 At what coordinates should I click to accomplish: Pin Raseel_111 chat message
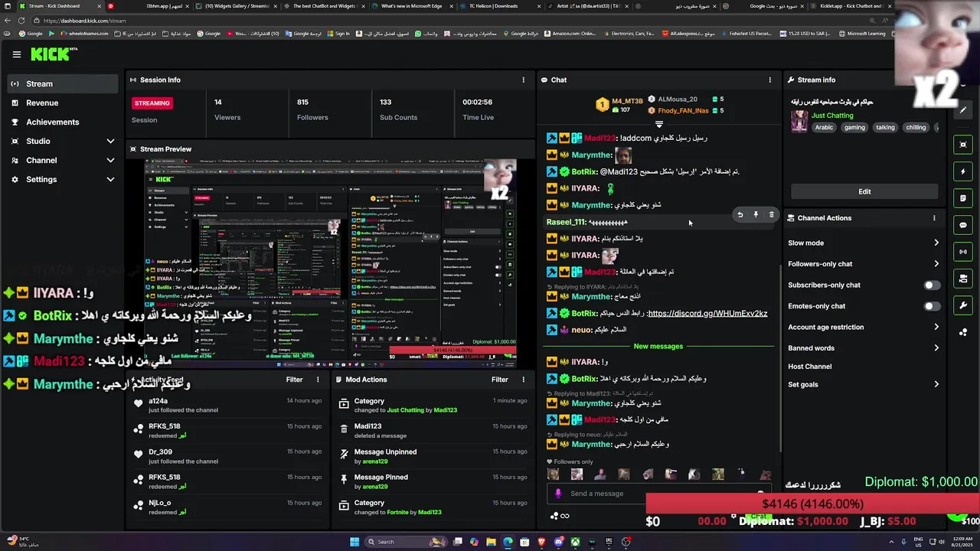pyautogui.click(x=756, y=215)
